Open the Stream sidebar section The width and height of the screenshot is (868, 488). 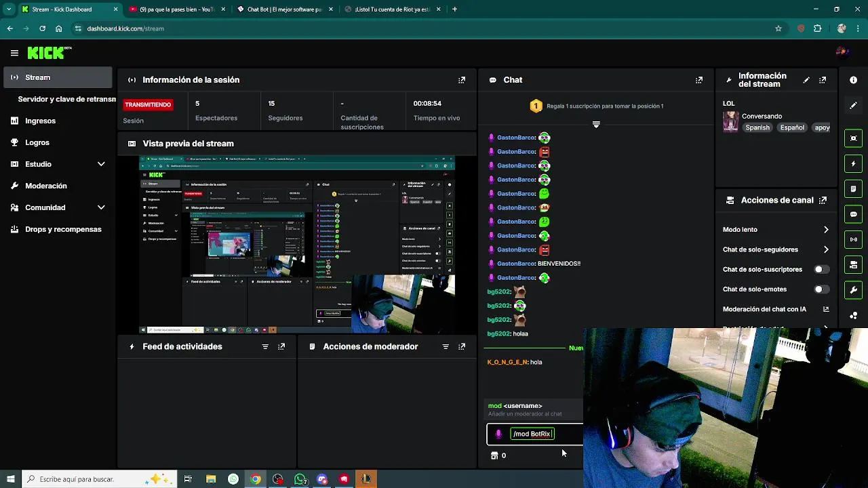[x=59, y=77]
